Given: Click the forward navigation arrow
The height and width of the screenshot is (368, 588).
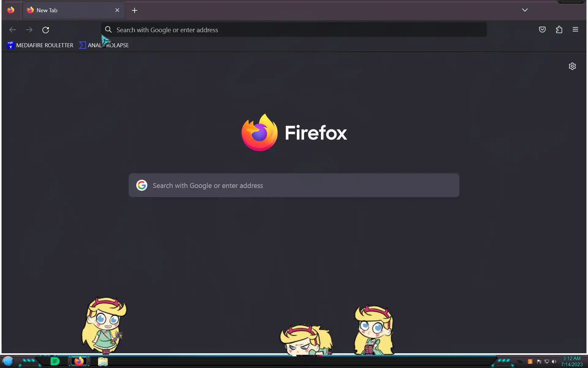Looking at the screenshot, I should 29,30.
